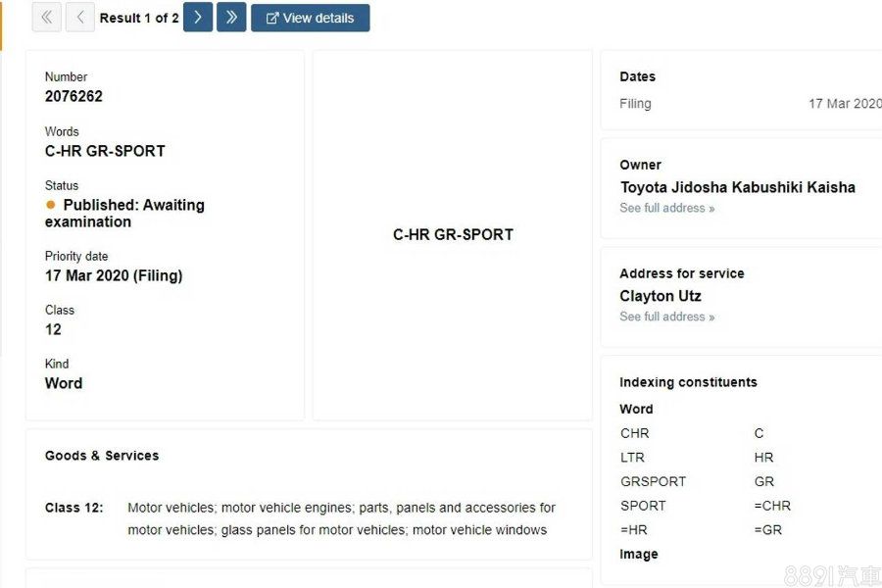
Task: Select indexing constituent =CHR
Action: coord(772,506)
